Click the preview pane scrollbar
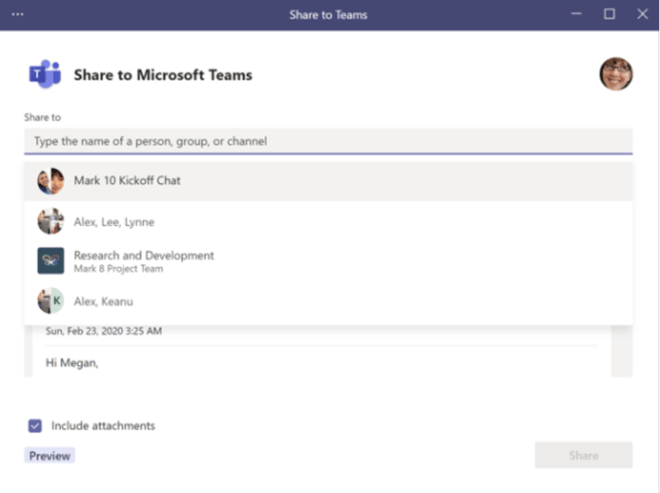This screenshot has height=493, width=660. tap(622, 351)
